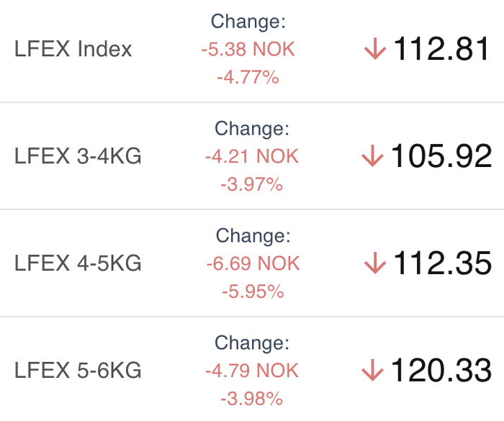This screenshot has height=421, width=504.
Task: Click the 120.33 price value
Action: [441, 370]
